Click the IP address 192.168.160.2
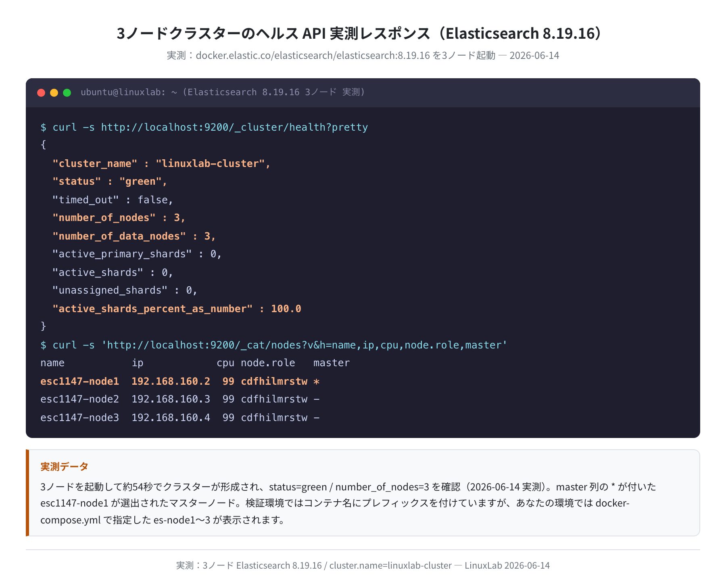The height and width of the screenshot is (588, 726). [x=171, y=382]
